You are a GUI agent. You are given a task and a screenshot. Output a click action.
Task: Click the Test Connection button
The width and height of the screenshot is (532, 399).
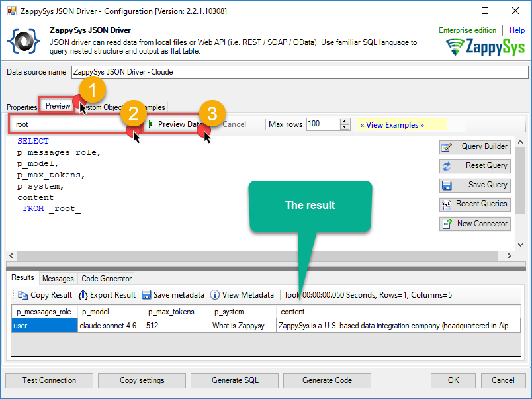(x=49, y=380)
